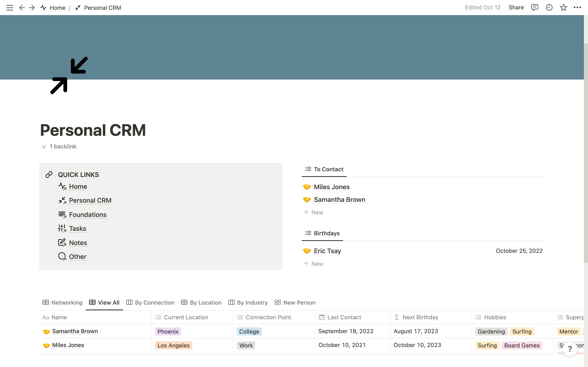Open the Eric Tsay birthday entry
Image resolution: width=588 pixels, height=367 pixels.
(327, 251)
